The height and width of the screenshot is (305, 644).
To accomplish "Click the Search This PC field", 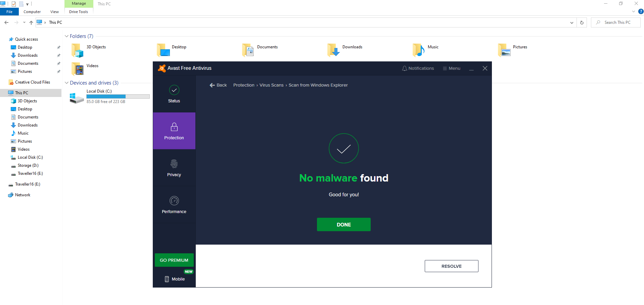I will click(616, 22).
